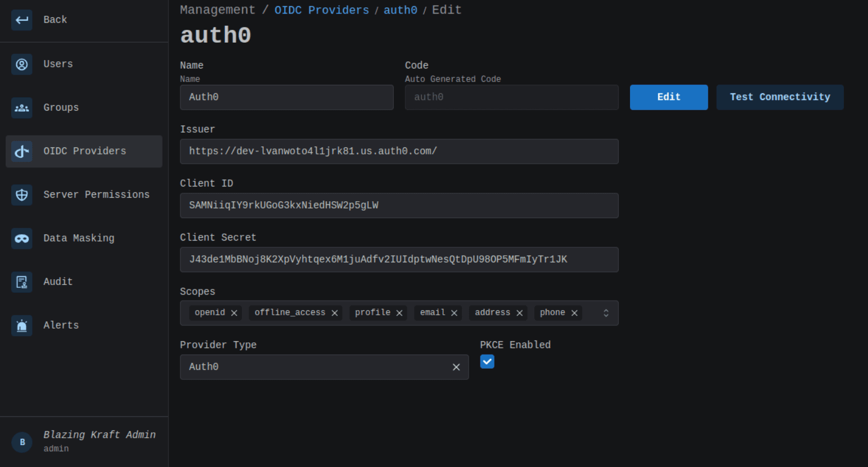The height and width of the screenshot is (467, 868).
Task: Click the Audit document icon
Action: point(22,282)
